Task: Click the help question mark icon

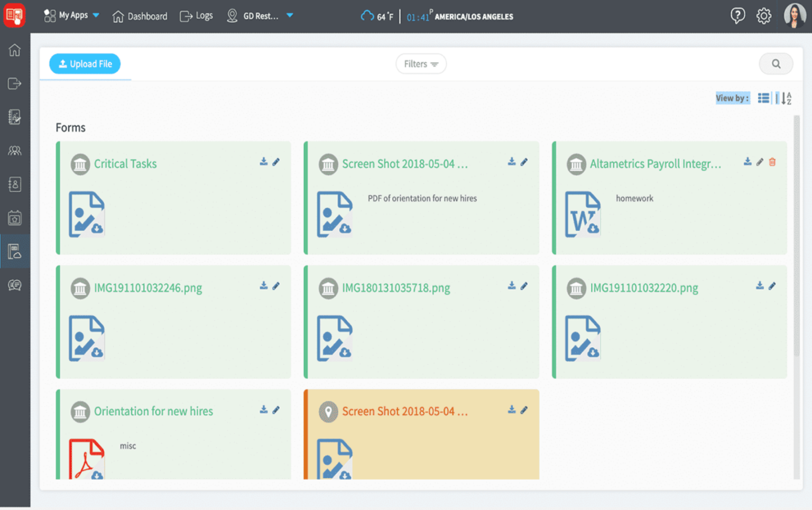Action: pos(738,15)
